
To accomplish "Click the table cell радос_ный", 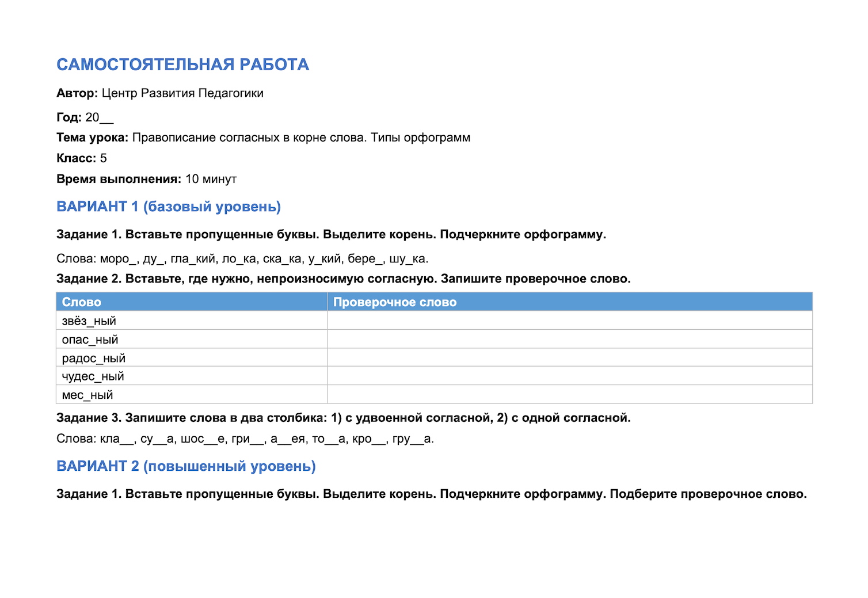I will (192, 357).
